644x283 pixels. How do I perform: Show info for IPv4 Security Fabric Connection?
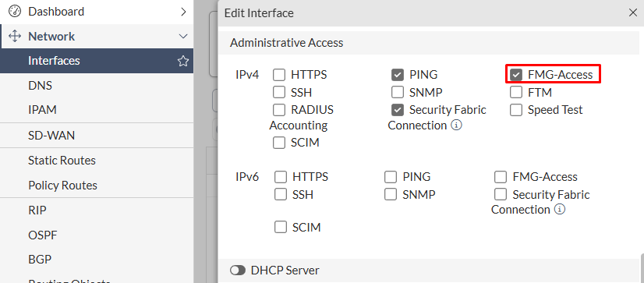[x=456, y=125]
